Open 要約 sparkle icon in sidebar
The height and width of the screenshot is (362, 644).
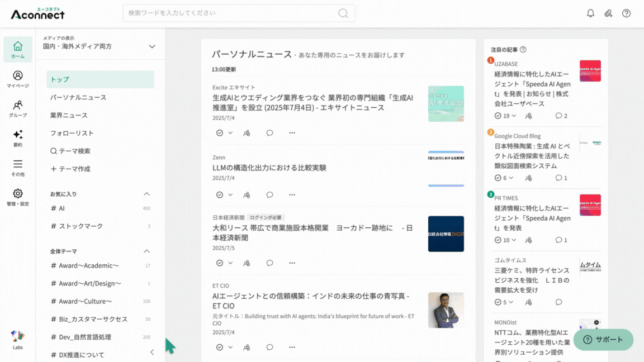click(18, 139)
